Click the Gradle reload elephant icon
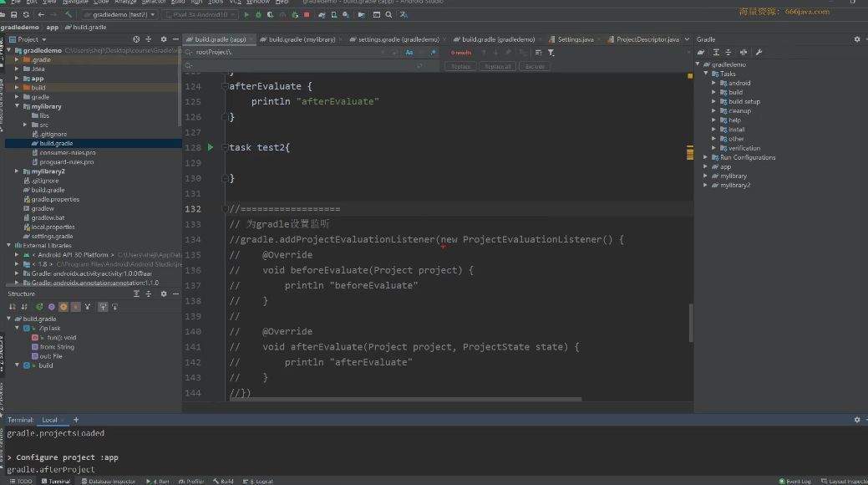This screenshot has width=868, height=485. click(701, 52)
